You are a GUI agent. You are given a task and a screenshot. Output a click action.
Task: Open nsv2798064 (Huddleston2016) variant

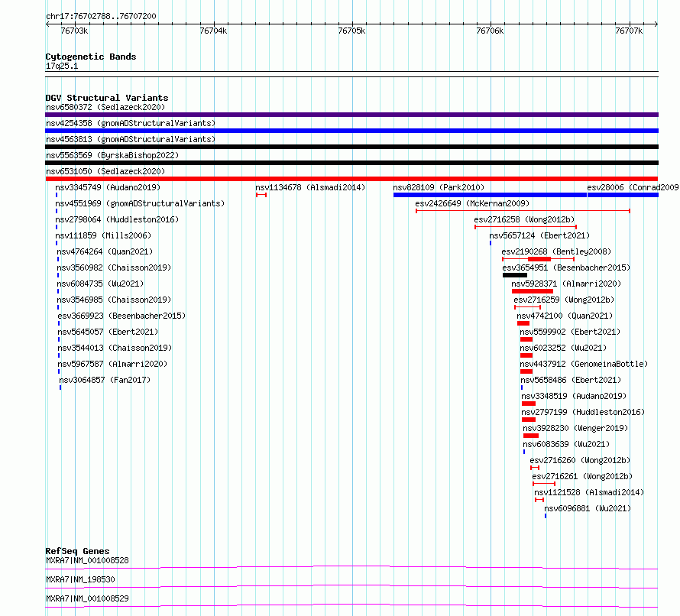click(117, 219)
